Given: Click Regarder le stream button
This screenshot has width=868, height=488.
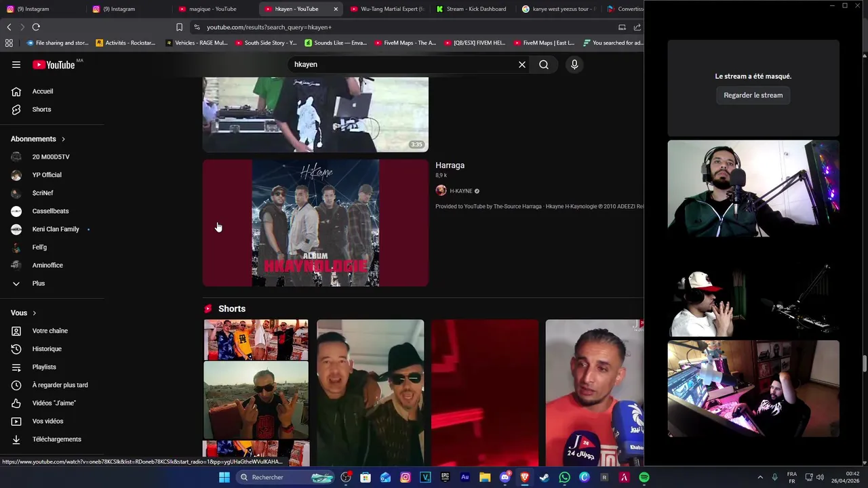Looking at the screenshot, I should [753, 95].
